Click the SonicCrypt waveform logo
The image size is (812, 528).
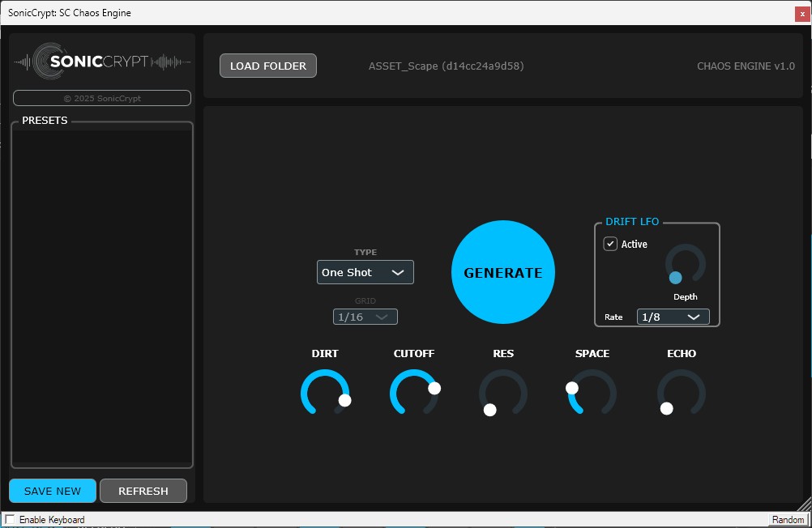[101, 62]
